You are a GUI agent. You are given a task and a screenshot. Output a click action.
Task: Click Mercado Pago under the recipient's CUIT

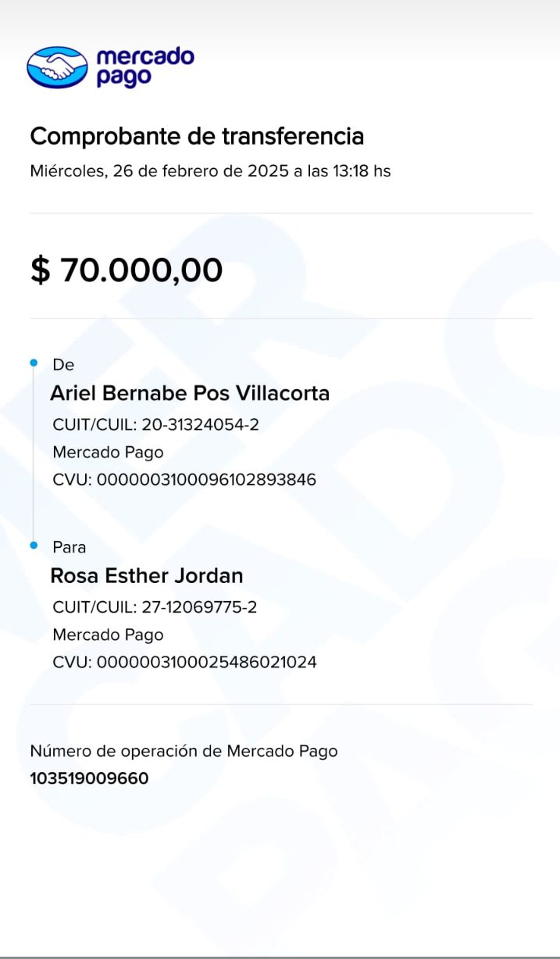108,635
